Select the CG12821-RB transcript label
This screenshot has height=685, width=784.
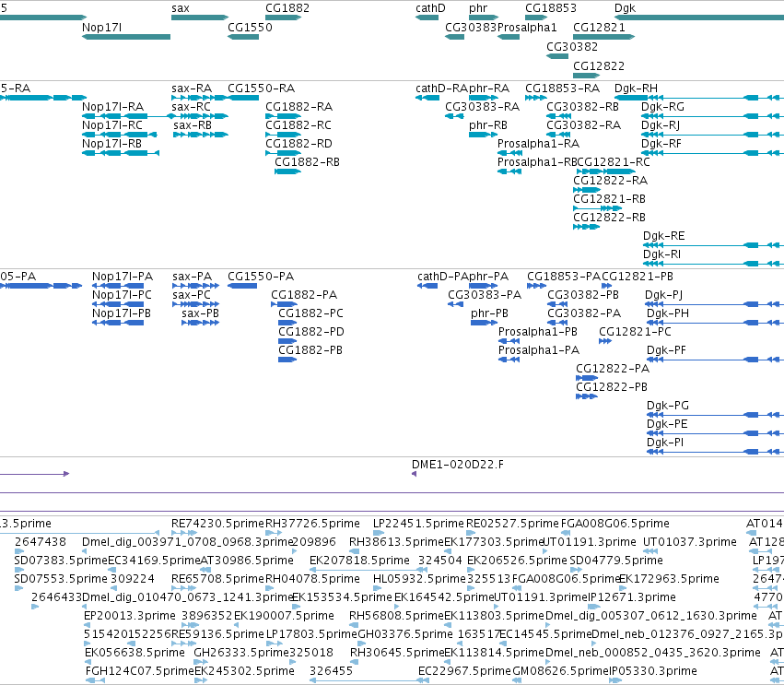click(x=610, y=198)
